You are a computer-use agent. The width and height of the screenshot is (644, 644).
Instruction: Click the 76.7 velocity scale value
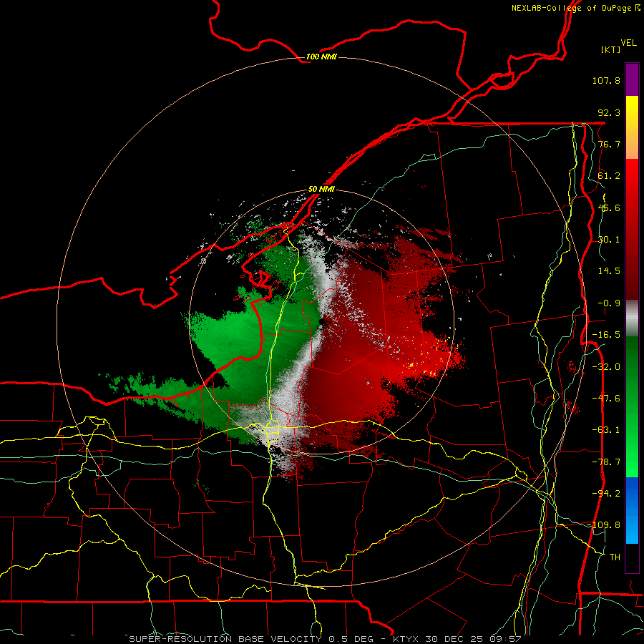pyautogui.click(x=609, y=144)
